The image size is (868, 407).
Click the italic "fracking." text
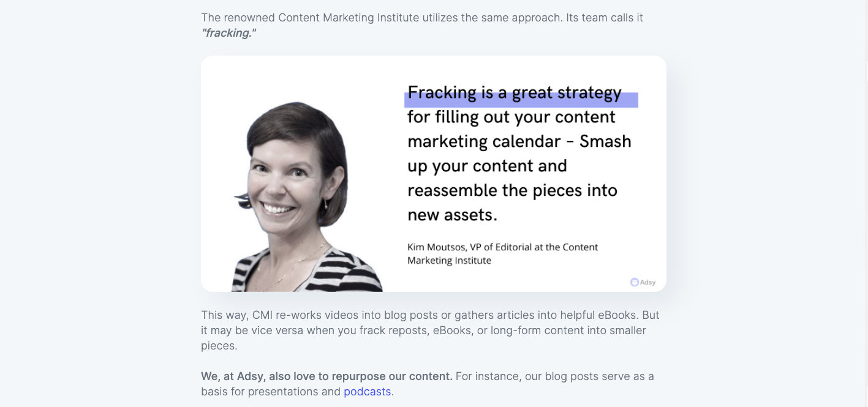click(228, 33)
